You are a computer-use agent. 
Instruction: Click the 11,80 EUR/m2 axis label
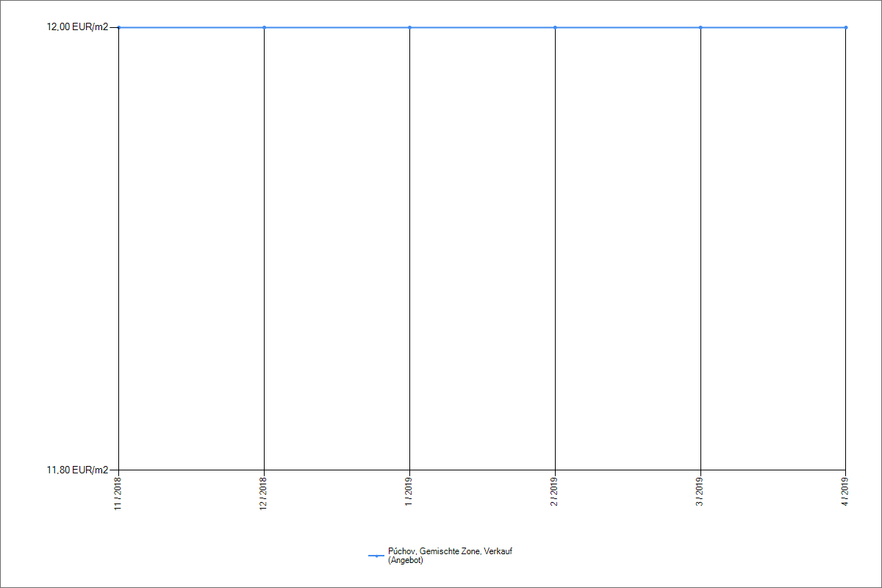77,470
